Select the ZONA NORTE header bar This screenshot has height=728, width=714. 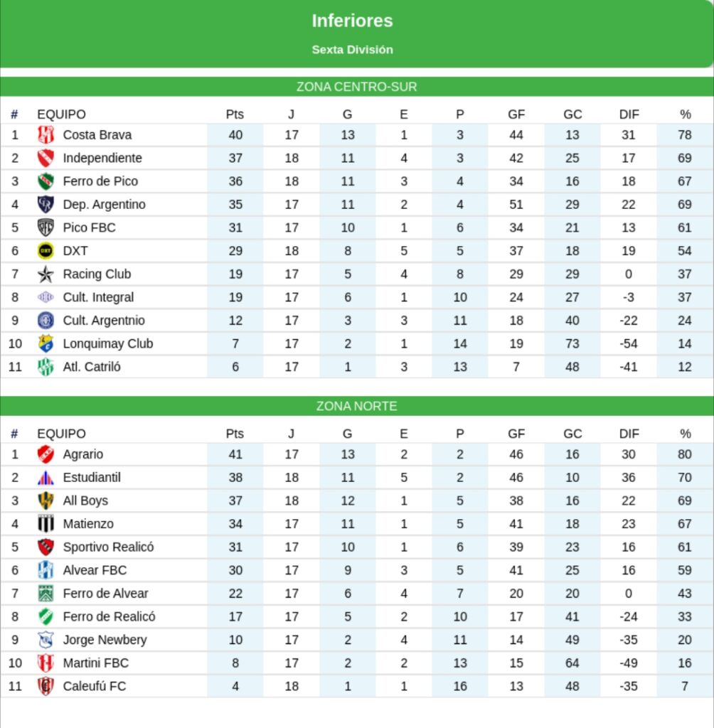click(x=356, y=407)
